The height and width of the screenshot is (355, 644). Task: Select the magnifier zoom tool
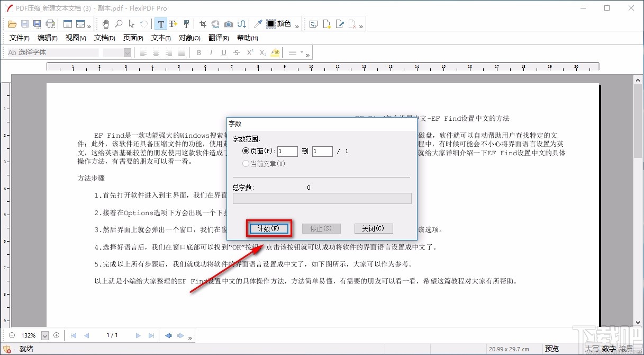click(119, 24)
